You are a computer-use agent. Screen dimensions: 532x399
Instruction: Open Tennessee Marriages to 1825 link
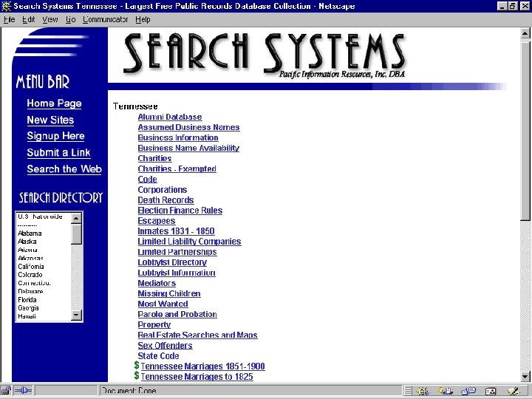click(x=197, y=377)
